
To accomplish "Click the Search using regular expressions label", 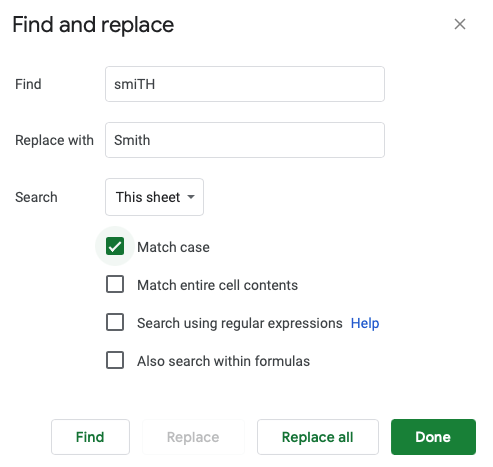I will 240,323.
